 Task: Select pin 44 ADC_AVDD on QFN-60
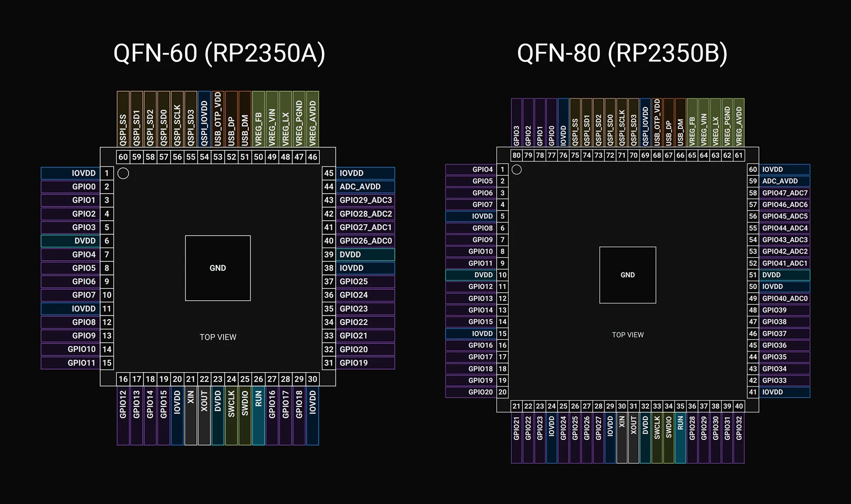coord(361,186)
